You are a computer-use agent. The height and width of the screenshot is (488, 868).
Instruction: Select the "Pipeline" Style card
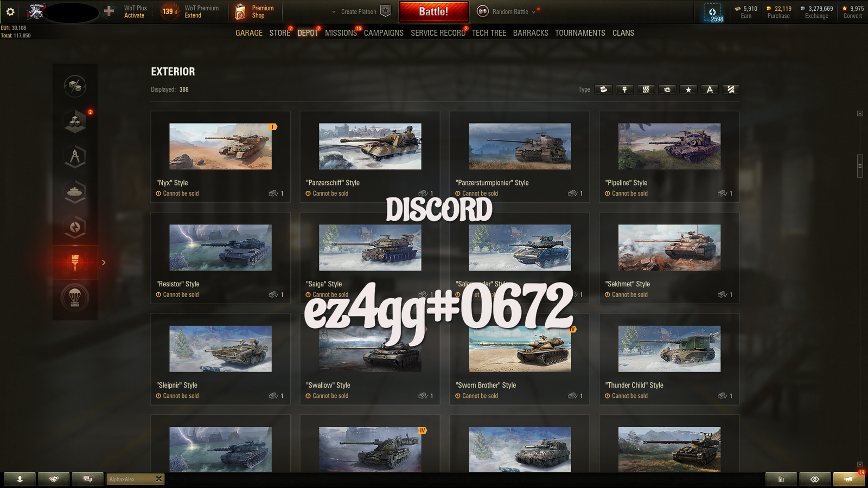click(669, 157)
